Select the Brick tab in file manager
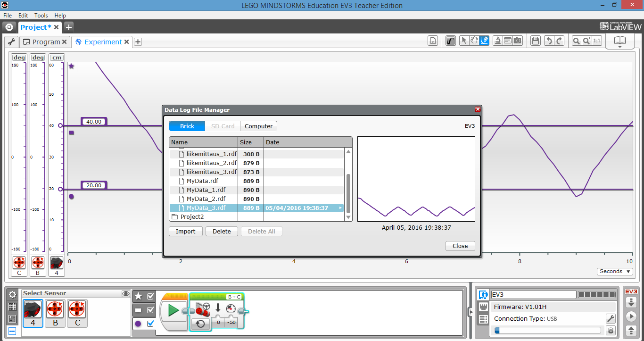 (187, 126)
